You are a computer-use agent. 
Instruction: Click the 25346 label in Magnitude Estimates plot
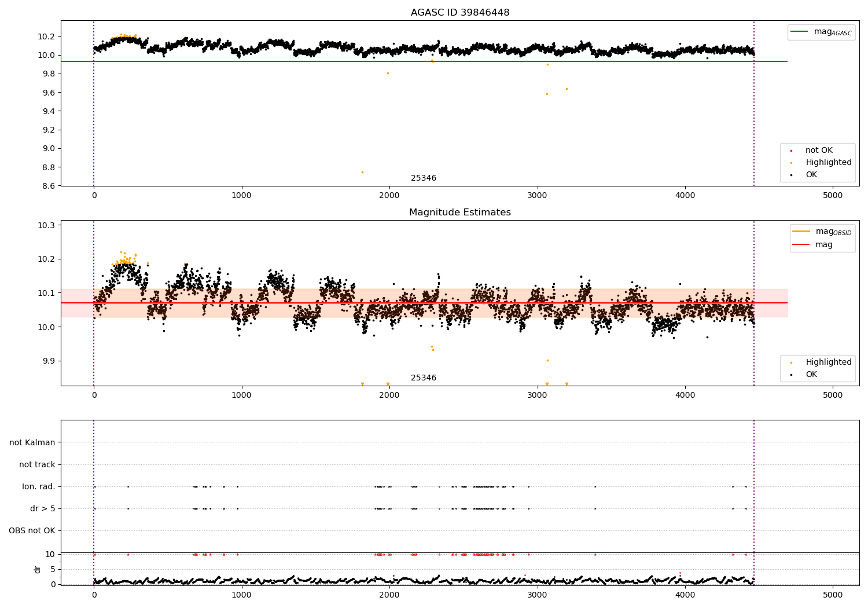pyautogui.click(x=424, y=378)
